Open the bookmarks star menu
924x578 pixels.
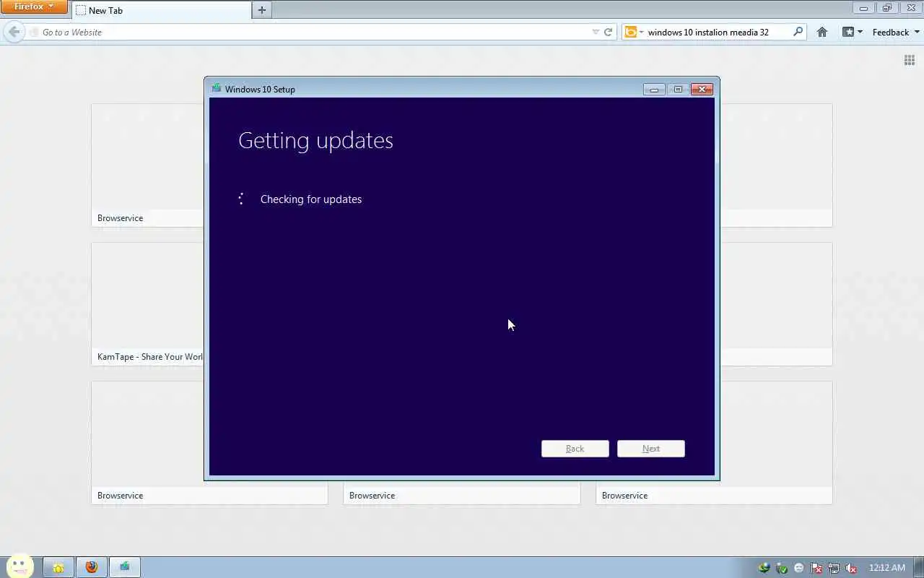click(x=853, y=32)
